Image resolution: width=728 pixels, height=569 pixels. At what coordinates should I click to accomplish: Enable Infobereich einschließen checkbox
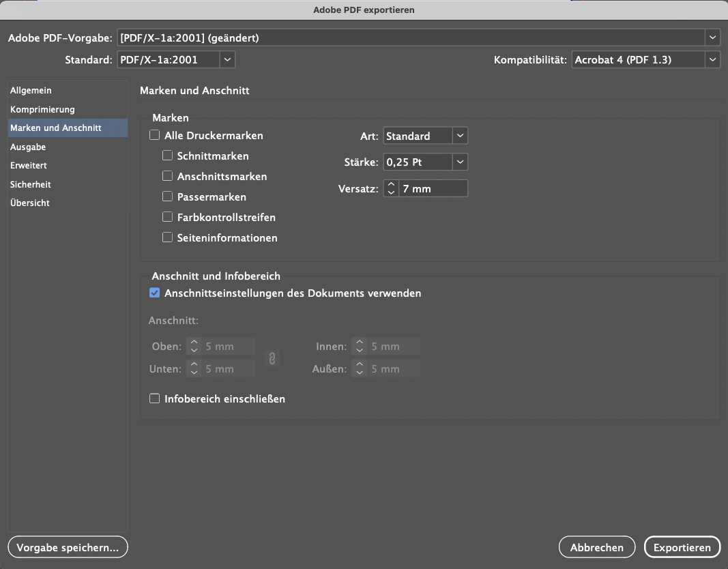click(155, 398)
